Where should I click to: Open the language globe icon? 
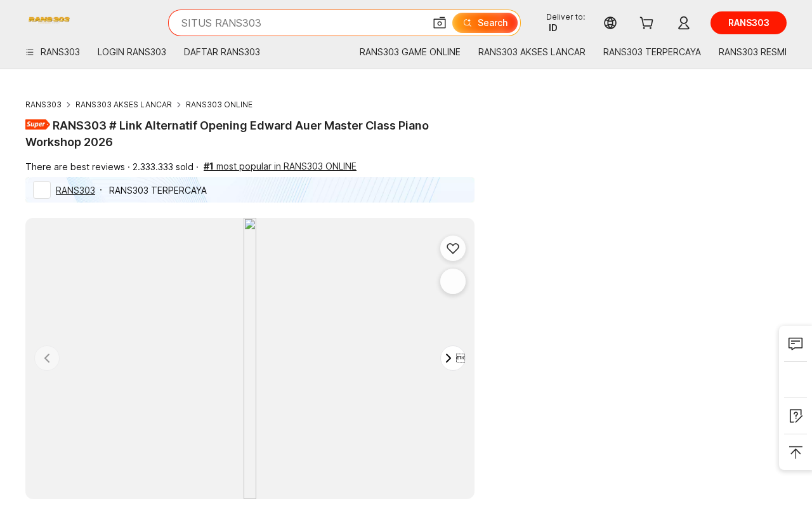tap(610, 23)
